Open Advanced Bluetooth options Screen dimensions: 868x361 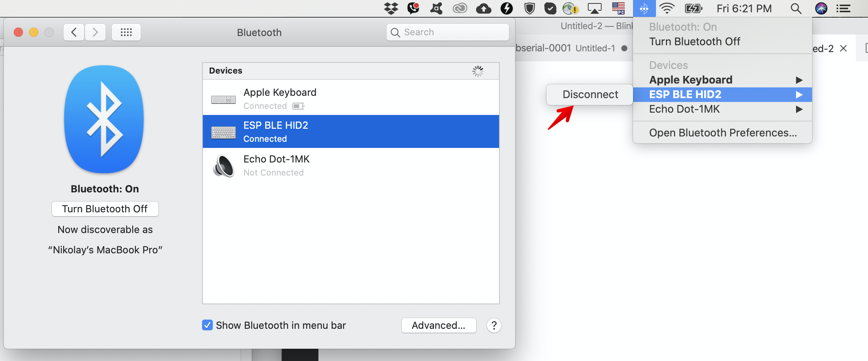coord(439,325)
